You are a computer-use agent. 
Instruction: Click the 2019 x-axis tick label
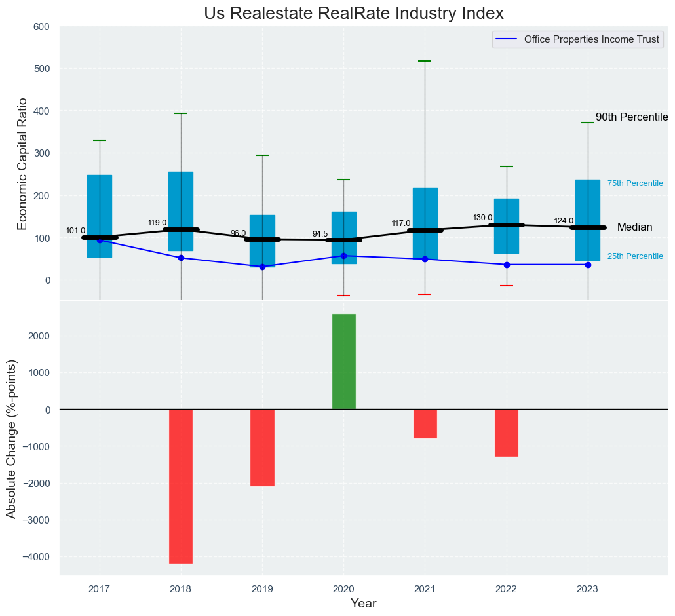pos(262,590)
